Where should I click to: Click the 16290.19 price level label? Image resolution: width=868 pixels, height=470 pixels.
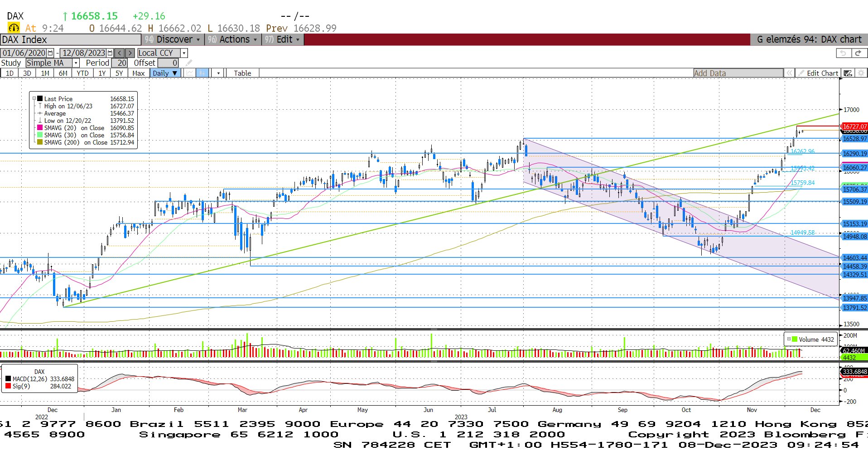click(854, 154)
